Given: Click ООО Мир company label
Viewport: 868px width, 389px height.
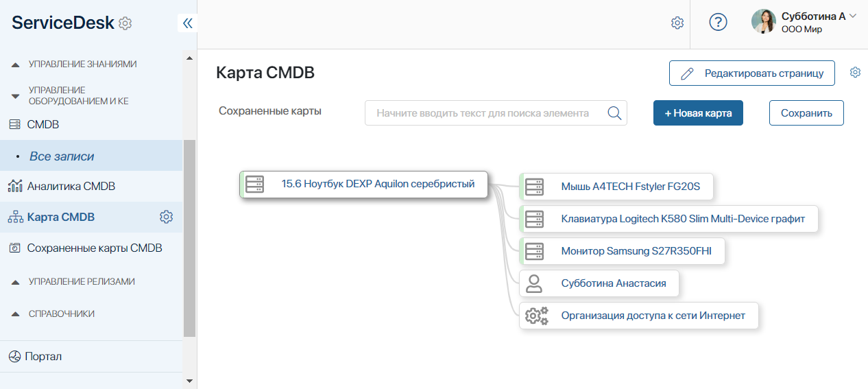Looking at the screenshot, I should (x=801, y=30).
